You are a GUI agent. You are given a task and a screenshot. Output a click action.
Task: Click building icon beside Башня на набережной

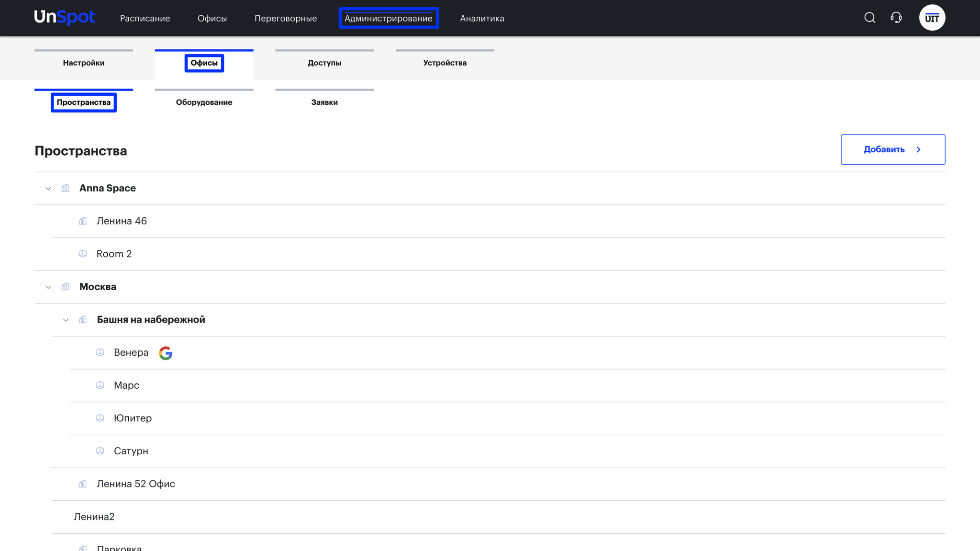[83, 320]
